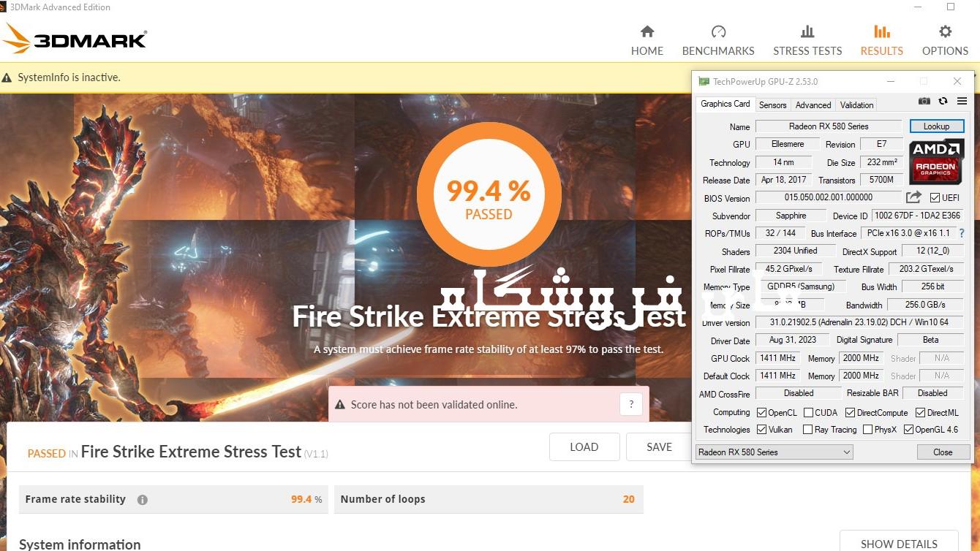Click the question mark next to score validation message
The width and height of the screenshot is (980, 551).
click(x=631, y=404)
